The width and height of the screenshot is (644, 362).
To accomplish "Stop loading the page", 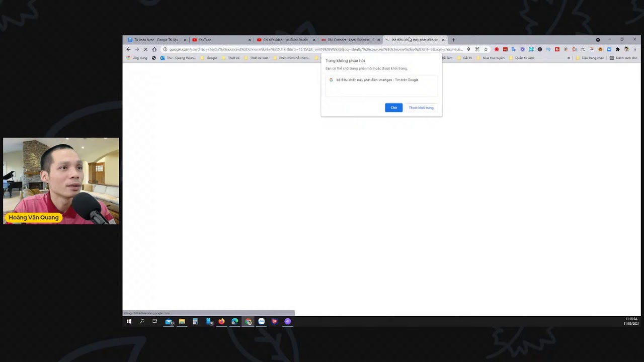I will pos(146,49).
